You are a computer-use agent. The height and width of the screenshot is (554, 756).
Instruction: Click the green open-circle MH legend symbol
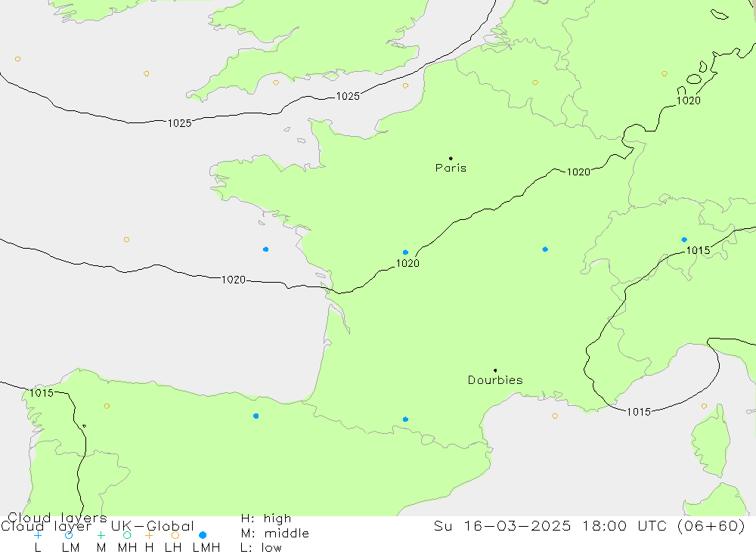point(127,535)
